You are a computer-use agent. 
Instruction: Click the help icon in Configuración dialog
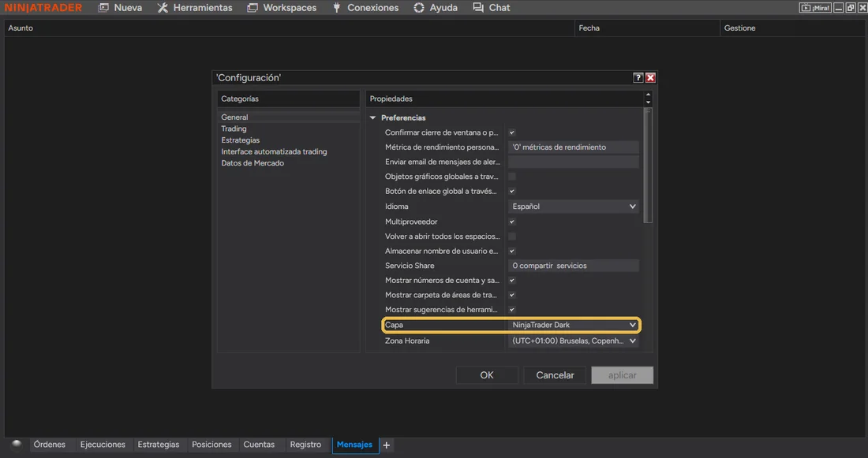pos(638,78)
